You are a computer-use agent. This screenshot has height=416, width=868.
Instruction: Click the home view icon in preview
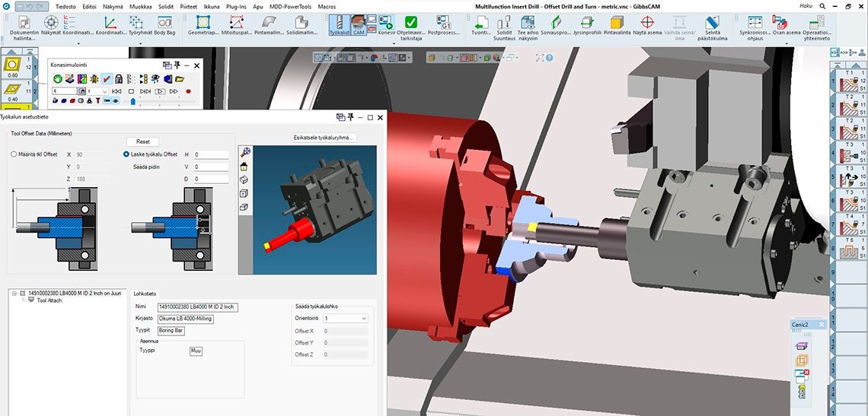point(245,166)
